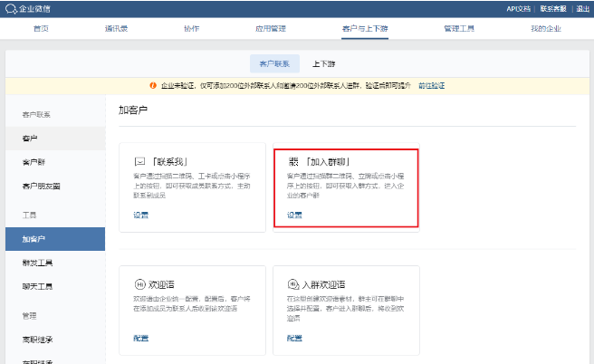594x364 pixels.
Task: Switch to the 上下游 sub-tab
Action: pyautogui.click(x=323, y=64)
